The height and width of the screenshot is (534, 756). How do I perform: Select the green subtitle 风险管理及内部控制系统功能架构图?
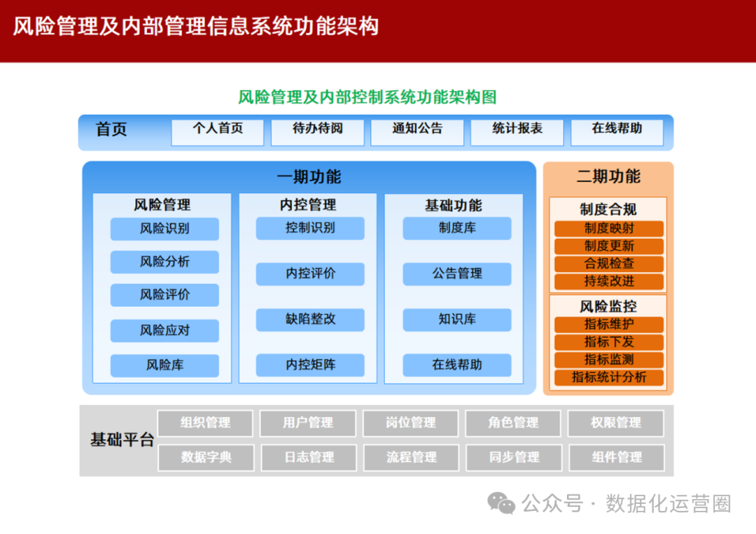click(367, 97)
